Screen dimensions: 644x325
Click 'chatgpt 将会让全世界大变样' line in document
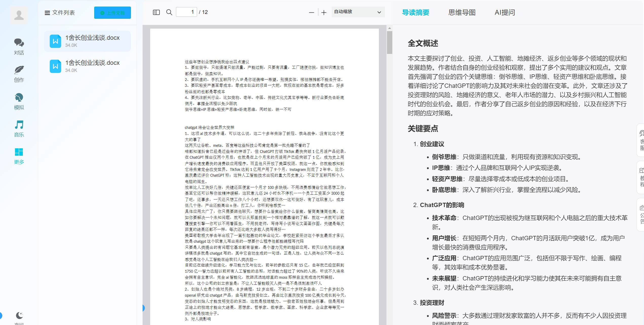(x=209, y=127)
